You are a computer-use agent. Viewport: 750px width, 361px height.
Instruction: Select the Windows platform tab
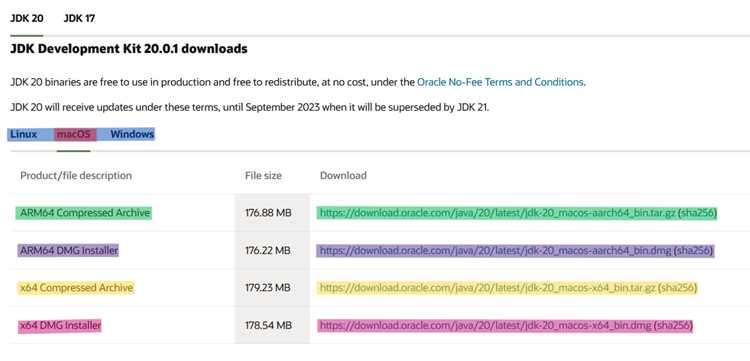point(132,134)
